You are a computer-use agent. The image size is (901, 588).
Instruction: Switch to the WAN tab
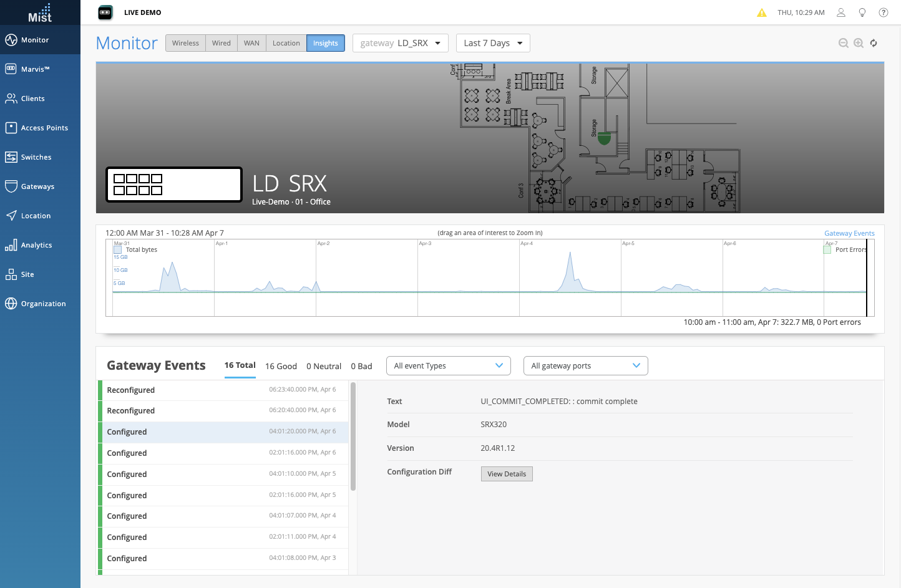251,43
